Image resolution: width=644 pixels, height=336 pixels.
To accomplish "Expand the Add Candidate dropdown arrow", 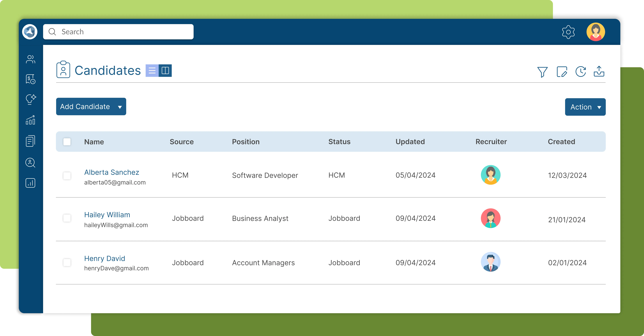I will point(120,107).
